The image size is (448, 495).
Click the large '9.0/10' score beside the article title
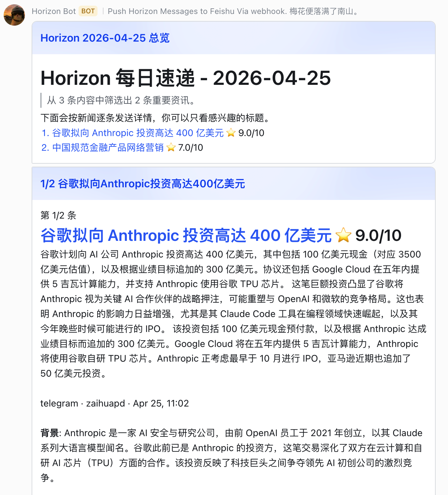[x=378, y=236]
